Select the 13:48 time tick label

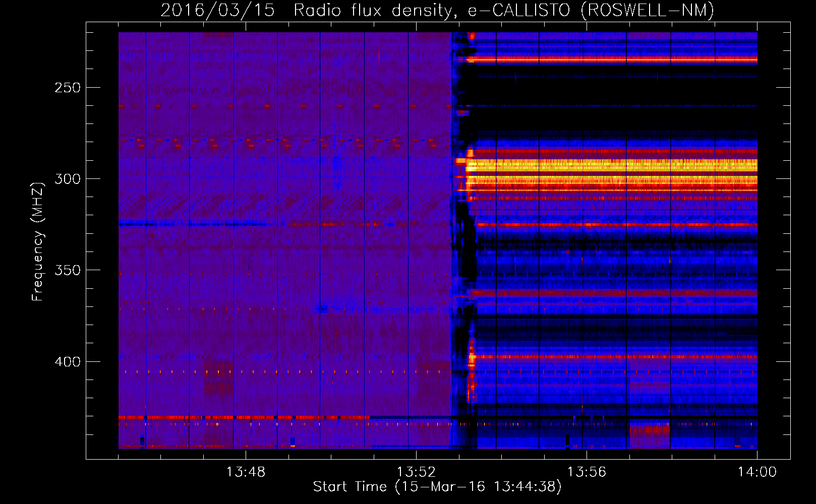245,472
